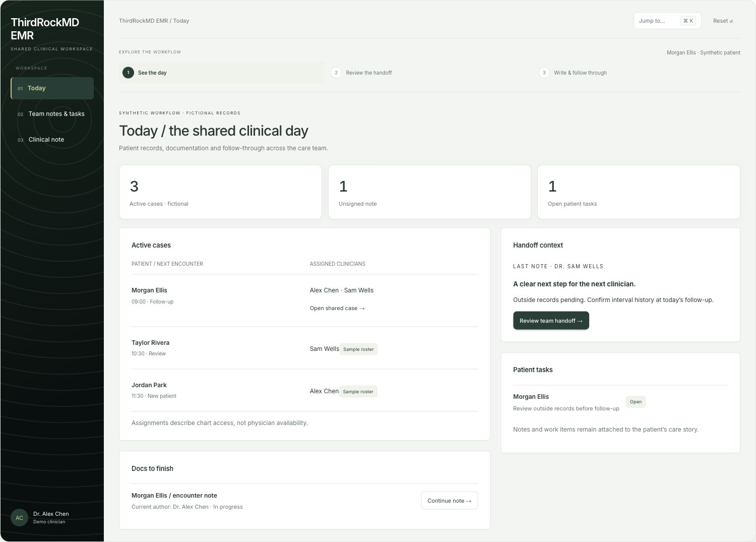Click Morgan Ellis in Patient tasks

pos(531,397)
